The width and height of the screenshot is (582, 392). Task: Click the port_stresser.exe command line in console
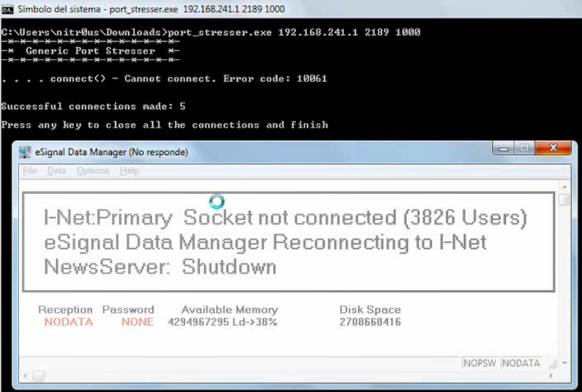[210, 32]
